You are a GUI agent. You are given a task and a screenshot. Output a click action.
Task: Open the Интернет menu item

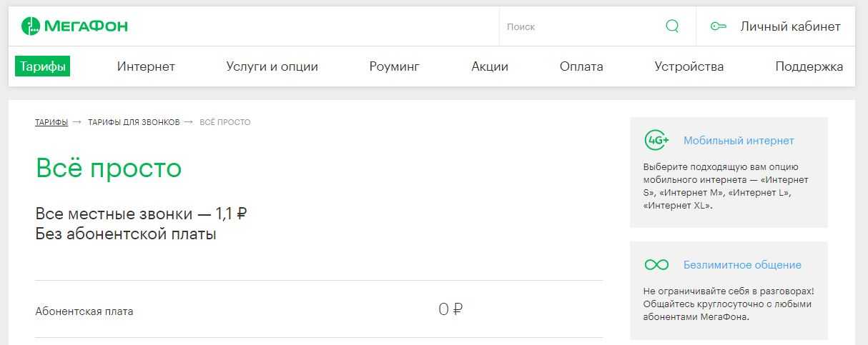146,66
